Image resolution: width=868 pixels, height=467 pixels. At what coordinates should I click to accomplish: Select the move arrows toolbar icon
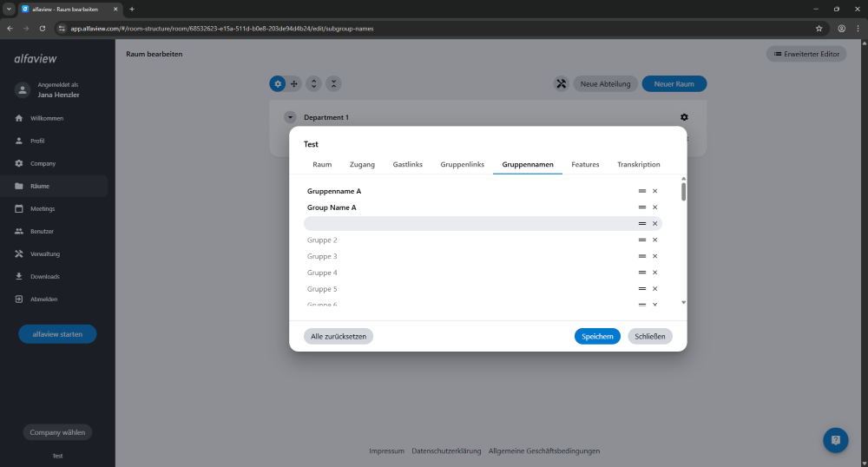[294, 83]
